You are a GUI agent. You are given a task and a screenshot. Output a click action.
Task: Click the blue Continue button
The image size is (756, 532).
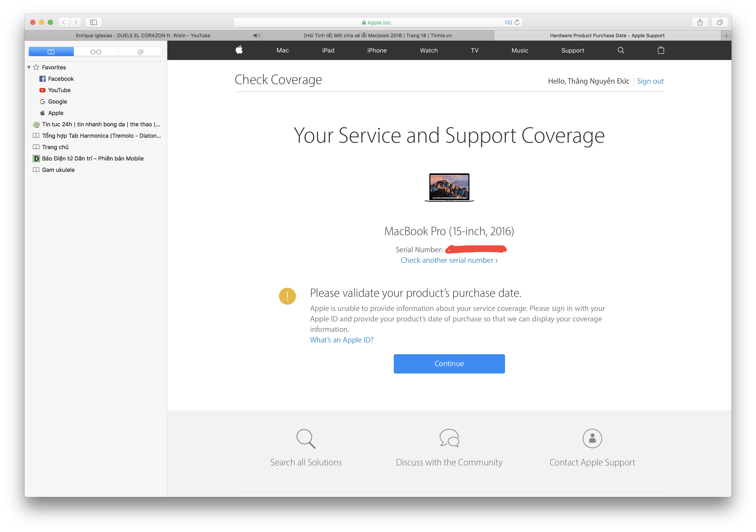[x=449, y=363]
